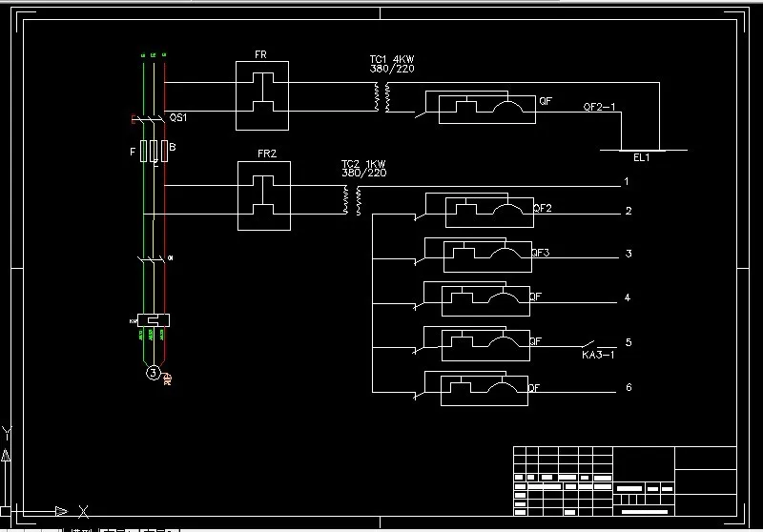Select the 'KA3-1' label text
The height and width of the screenshot is (532, 763).
point(598,355)
